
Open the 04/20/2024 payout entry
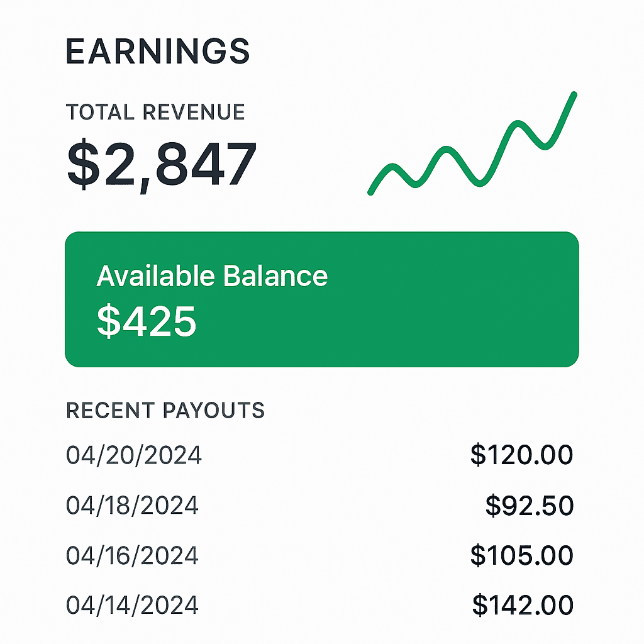(134, 453)
